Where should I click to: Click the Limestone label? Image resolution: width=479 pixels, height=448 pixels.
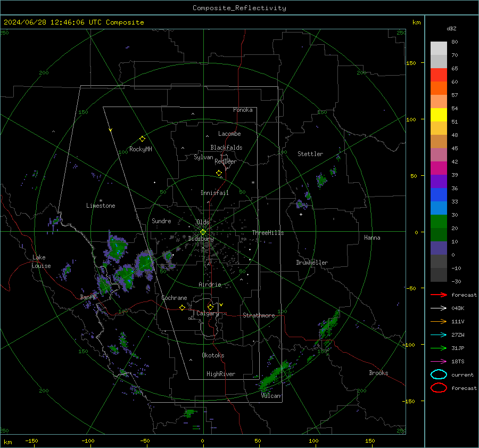[x=101, y=206]
